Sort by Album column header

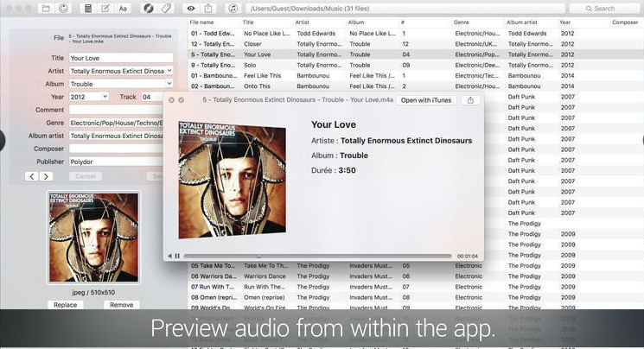coord(356,22)
